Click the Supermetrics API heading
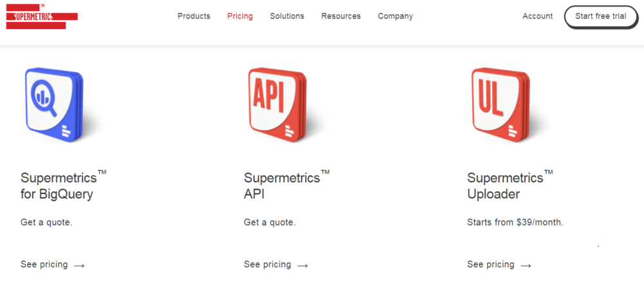This screenshot has width=644, height=296. (x=287, y=185)
